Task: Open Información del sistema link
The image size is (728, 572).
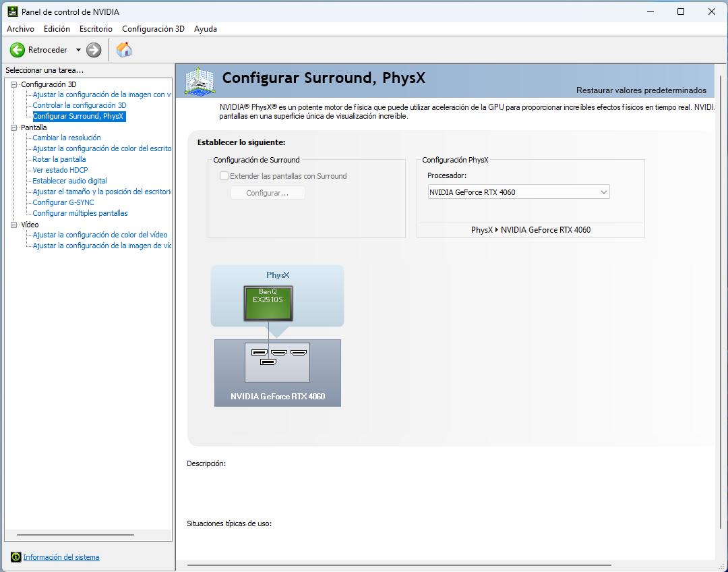Action: point(61,557)
